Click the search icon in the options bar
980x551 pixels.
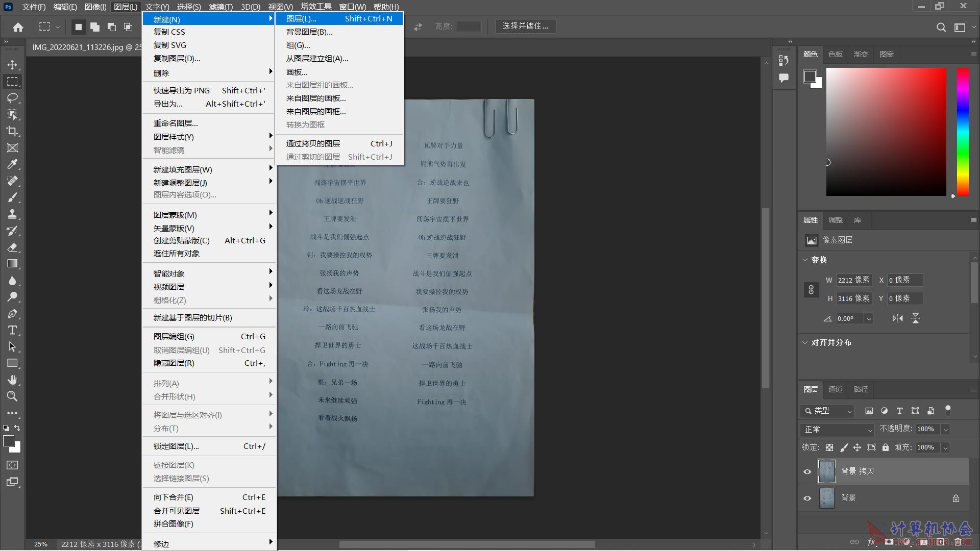pos(941,27)
